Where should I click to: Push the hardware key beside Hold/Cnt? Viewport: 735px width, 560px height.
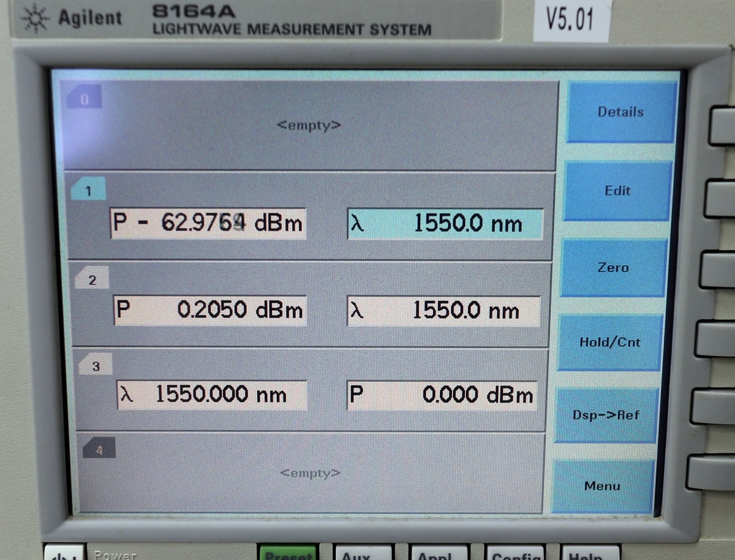[x=715, y=339]
